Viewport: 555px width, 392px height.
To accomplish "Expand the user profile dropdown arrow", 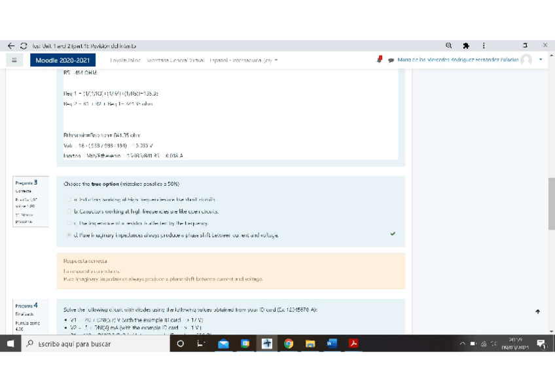I will pos(540,60).
